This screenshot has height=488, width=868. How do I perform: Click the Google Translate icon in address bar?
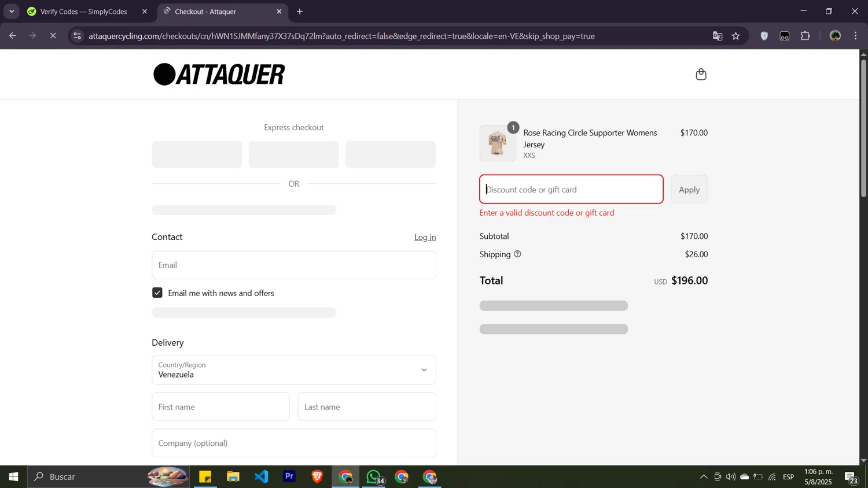tap(718, 36)
